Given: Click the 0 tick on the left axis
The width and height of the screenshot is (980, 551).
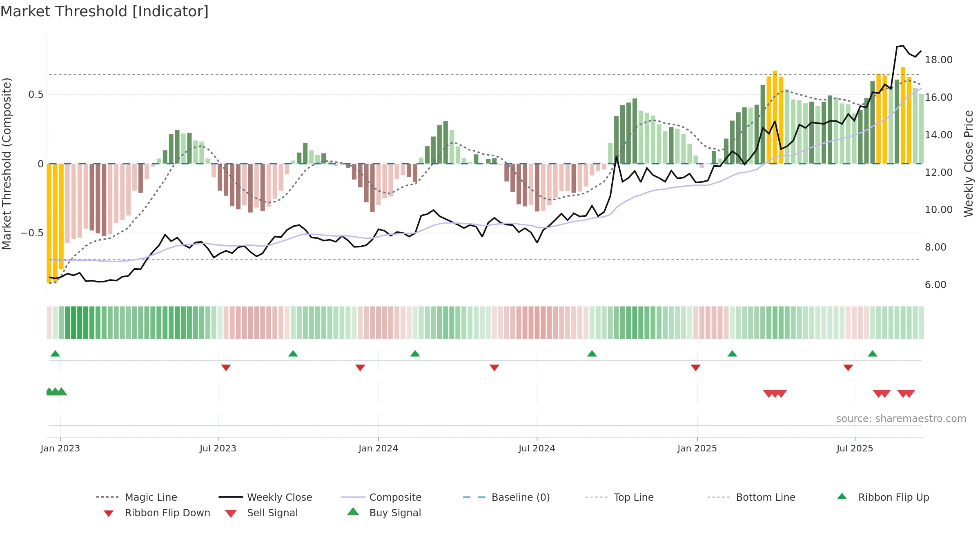Looking at the screenshot, I should tap(40, 164).
